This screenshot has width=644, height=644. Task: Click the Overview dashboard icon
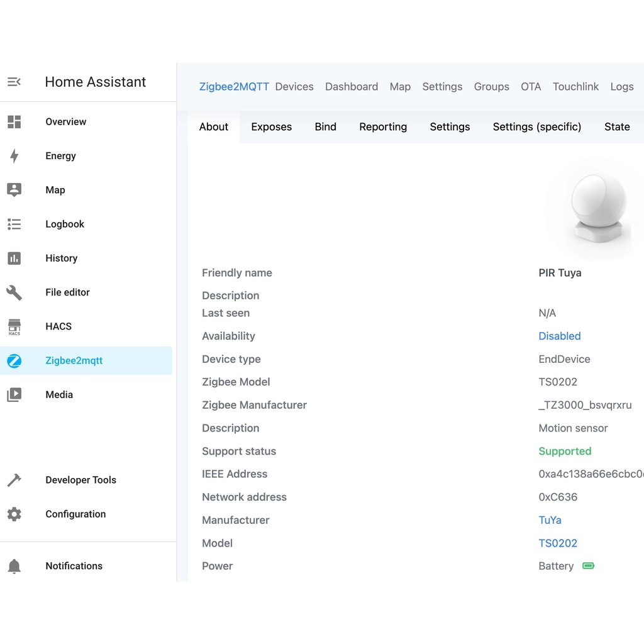(14, 122)
